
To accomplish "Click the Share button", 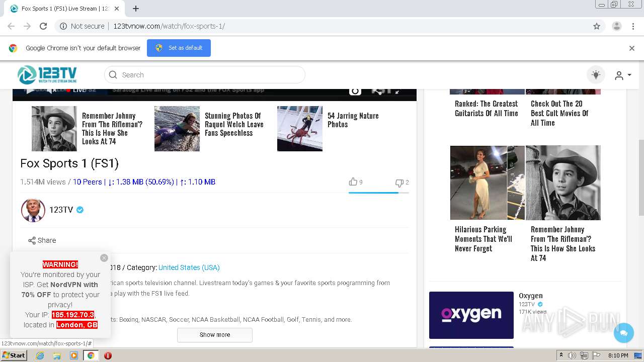I will (x=42, y=240).
